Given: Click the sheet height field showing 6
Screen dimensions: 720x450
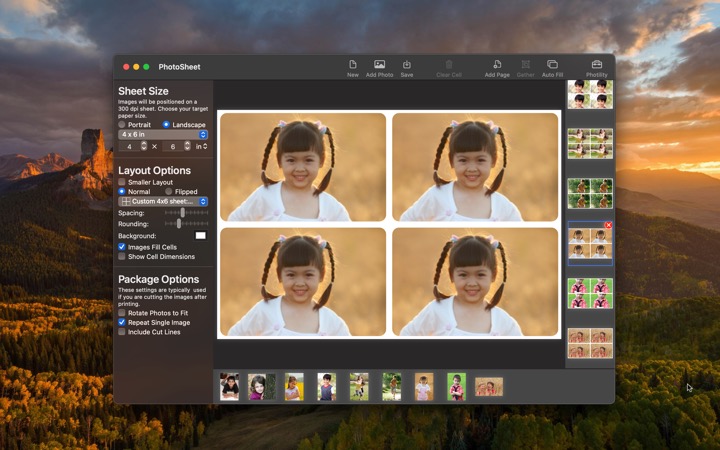Looking at the screenshot, I should point(173,146).
